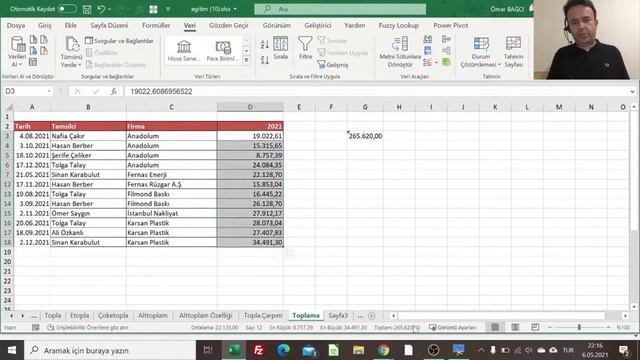Click the Save disk icon
The image size is (640, 360).
point(87,9)
